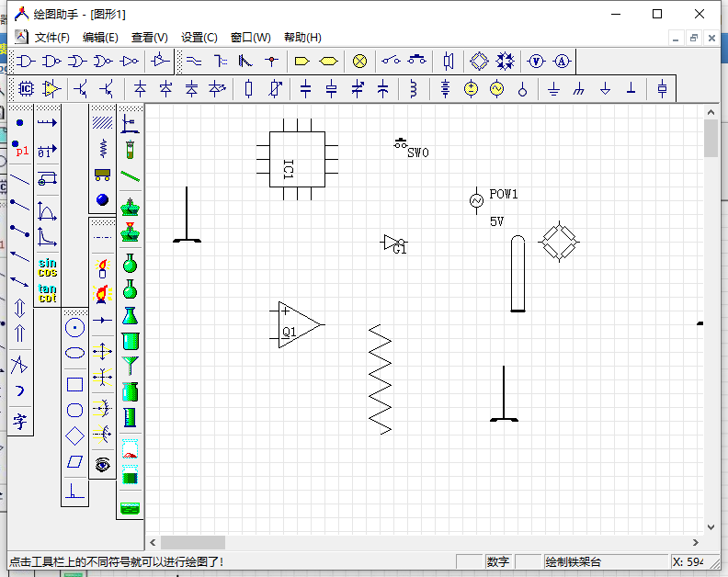Open the 文件(F) menu
The height and width of the screenshot is (577, 728).
51,37
